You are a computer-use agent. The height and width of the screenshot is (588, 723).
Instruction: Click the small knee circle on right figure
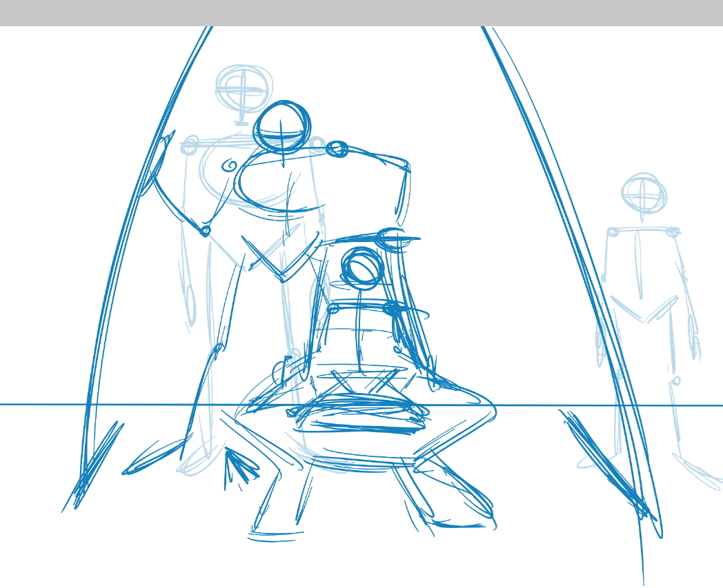click(676, 380)
